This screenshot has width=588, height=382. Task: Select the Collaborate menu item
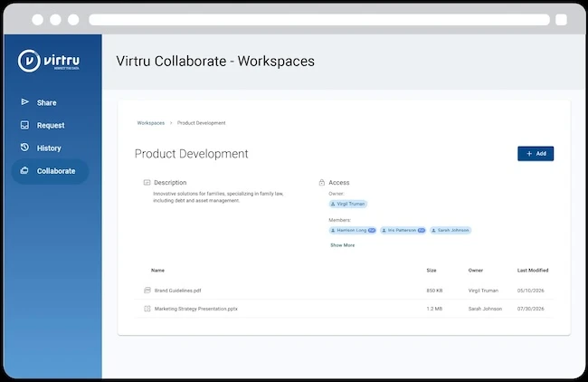(51, 171)
